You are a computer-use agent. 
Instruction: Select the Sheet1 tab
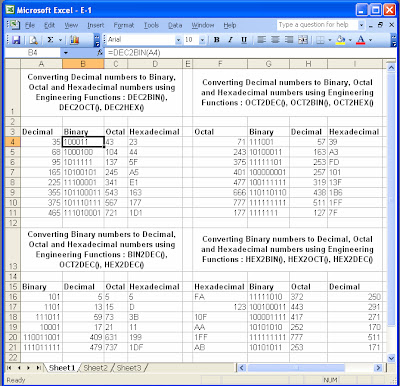(x=62, y=368)
